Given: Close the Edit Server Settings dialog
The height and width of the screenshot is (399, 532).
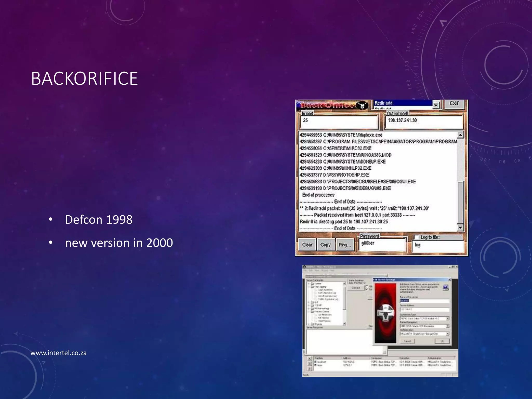Looking at the screenshot, I should pos(449,280).
